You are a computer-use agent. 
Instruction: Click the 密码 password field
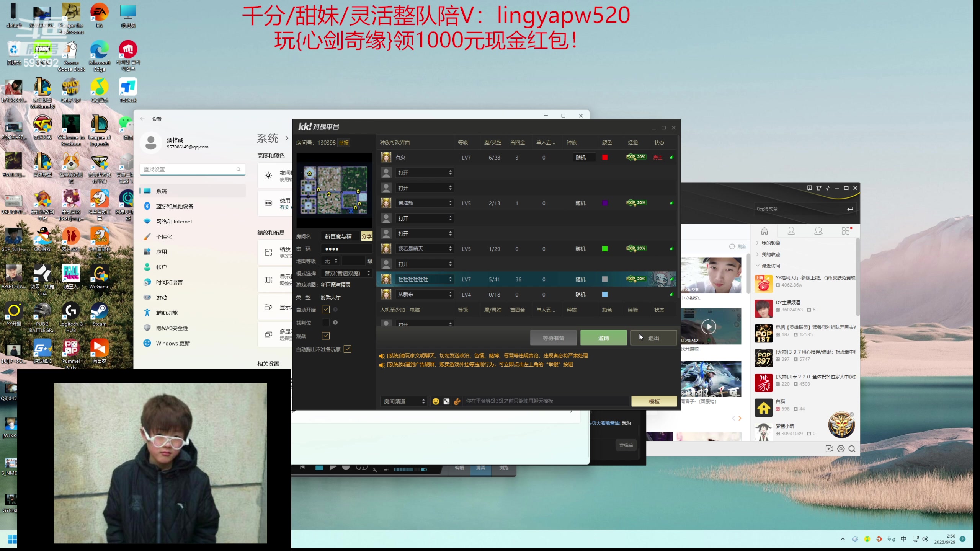click(347, 249)
